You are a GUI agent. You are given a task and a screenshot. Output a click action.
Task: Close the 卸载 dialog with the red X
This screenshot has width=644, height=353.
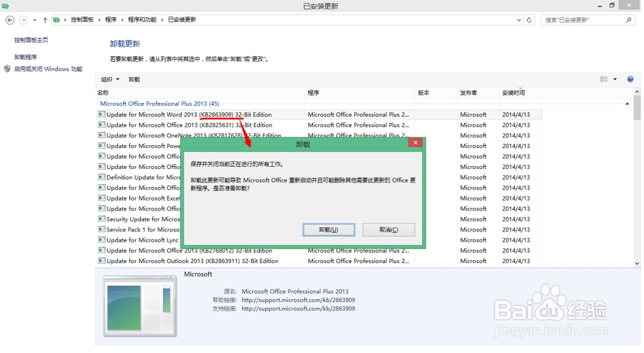415,143
